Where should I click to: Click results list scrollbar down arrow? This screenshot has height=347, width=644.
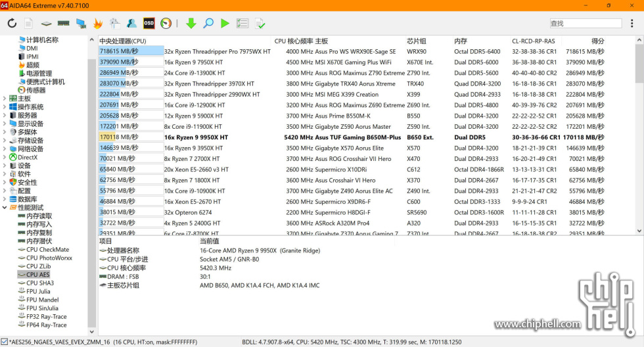[x=639, y=231]
